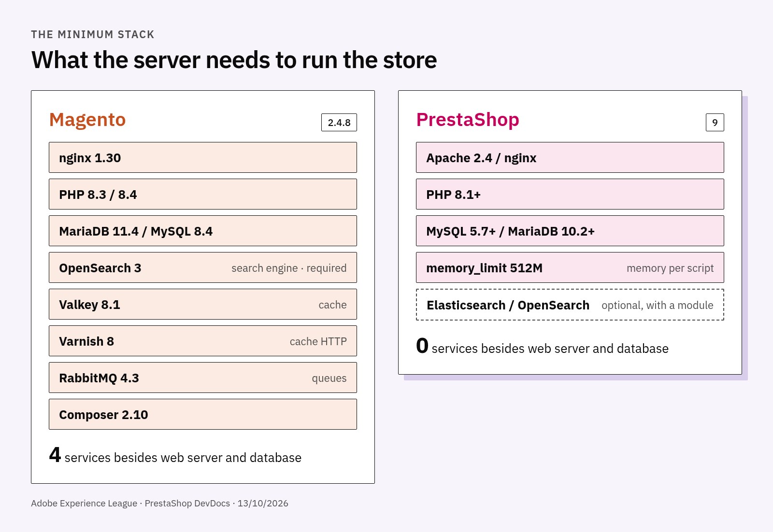
Task: Click the "What the server needs to run the store" heading
Action: point(234,60)
